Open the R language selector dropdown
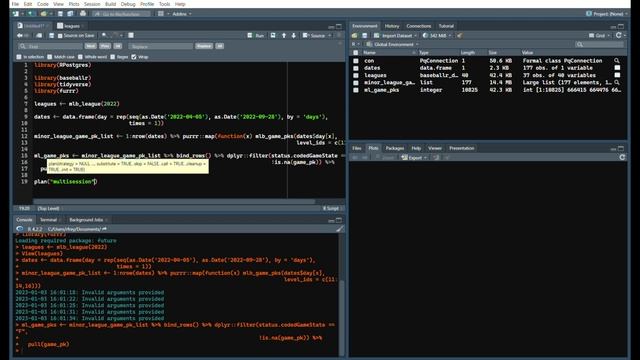 coord(356,44)
